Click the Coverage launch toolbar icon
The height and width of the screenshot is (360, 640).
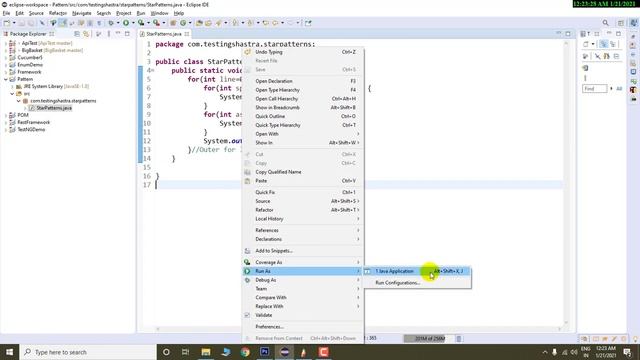pyautogui.click(x=141, y=23)
